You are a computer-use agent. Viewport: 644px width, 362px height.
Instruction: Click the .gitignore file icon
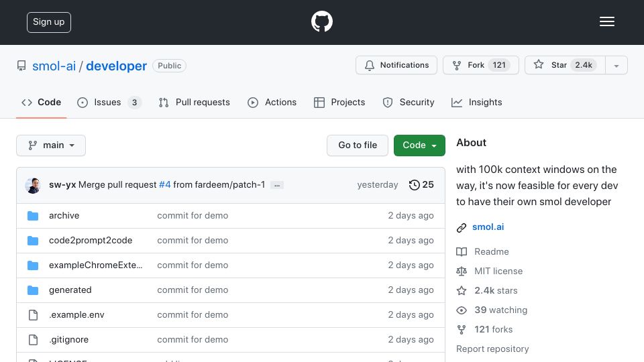pyautogui.click(x=33, y=340)
